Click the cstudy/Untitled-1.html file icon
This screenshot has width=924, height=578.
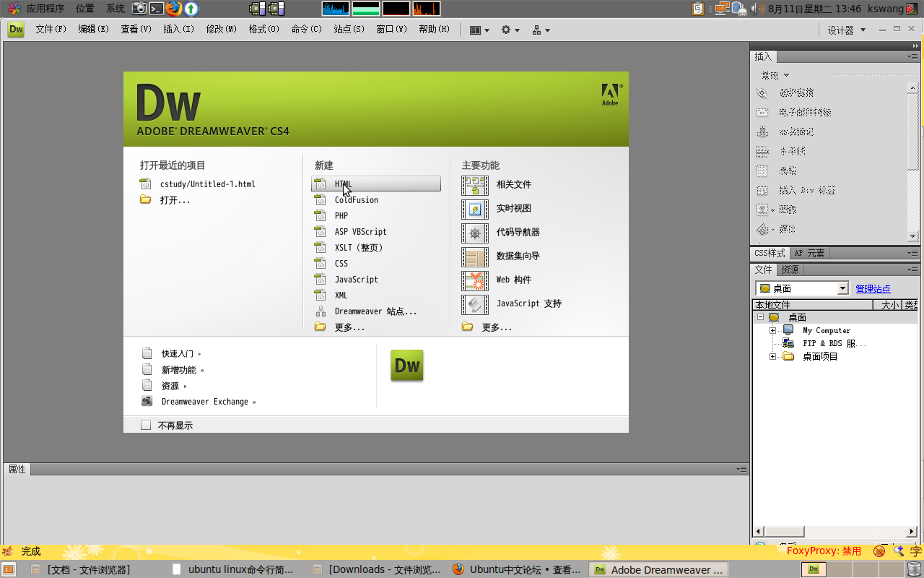(x=146, y=184)
